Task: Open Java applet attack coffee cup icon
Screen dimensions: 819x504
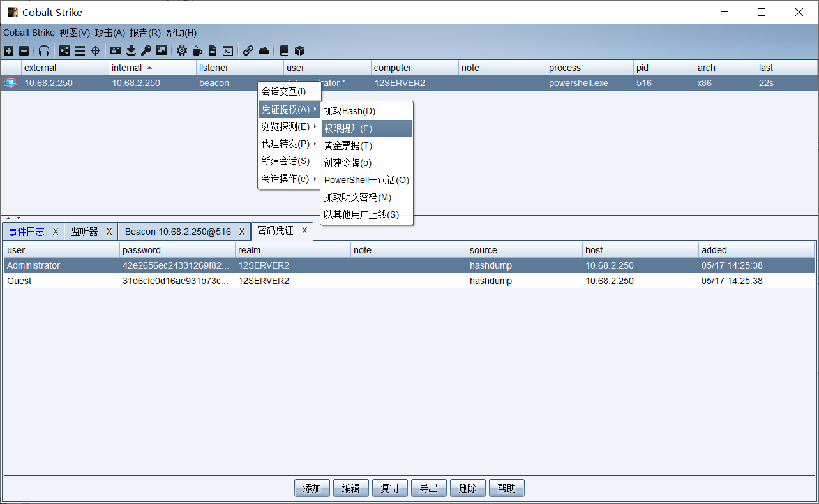Action: (197, 50)
